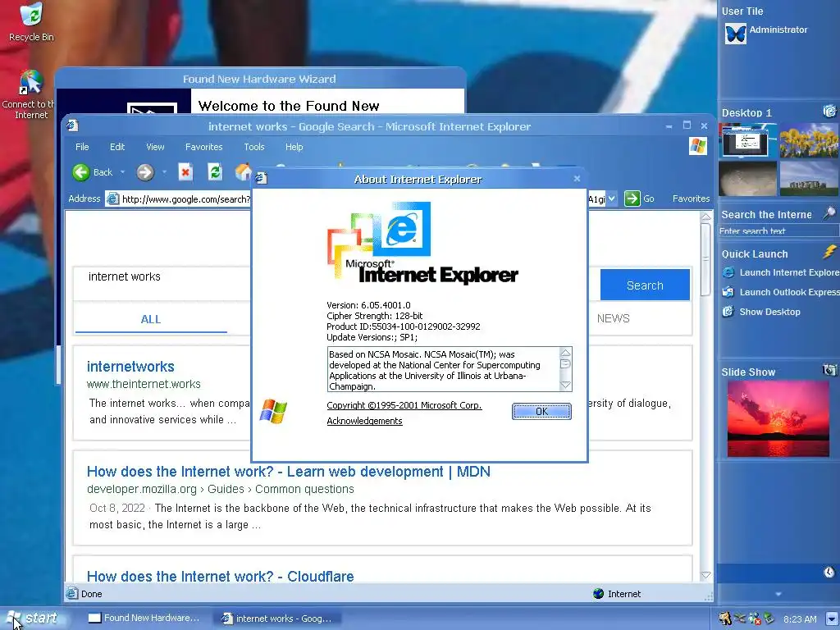Click the disconnected network cable tray icon
This screenshot has height=630, width=840.
(740, 619)
